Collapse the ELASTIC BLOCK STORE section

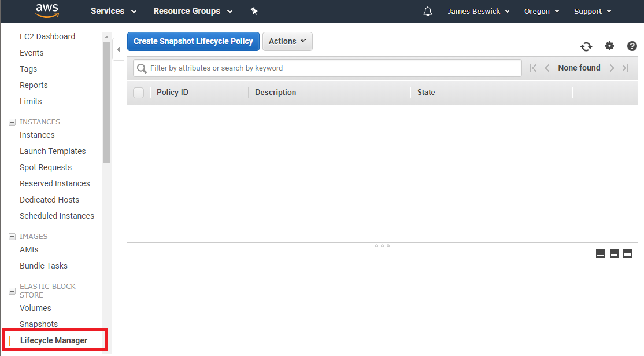coord(12,291)
